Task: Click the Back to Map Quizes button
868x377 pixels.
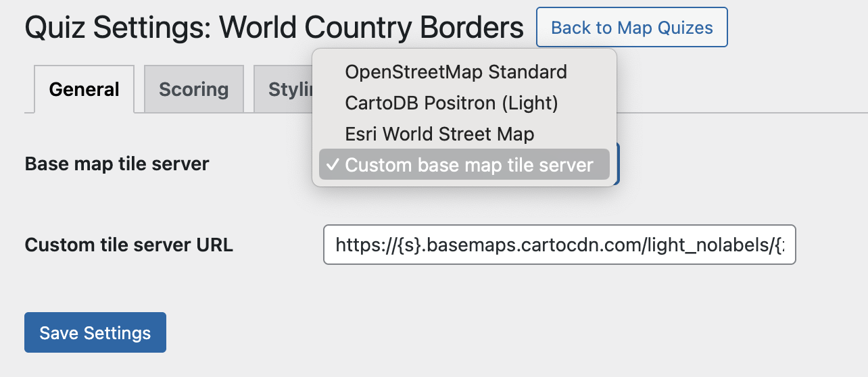Action: pyautogui.click(x=631, y=28)
